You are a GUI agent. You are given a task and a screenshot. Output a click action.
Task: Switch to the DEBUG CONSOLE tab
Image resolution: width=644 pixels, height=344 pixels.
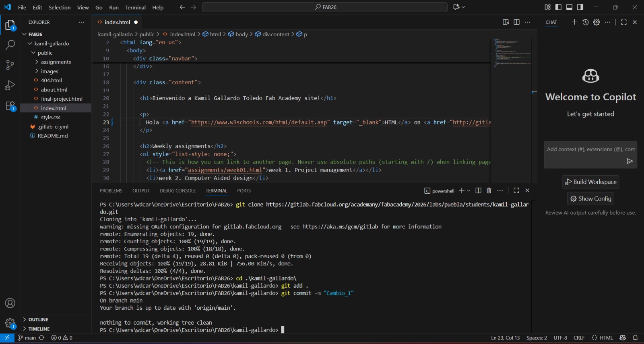[178, 191]
